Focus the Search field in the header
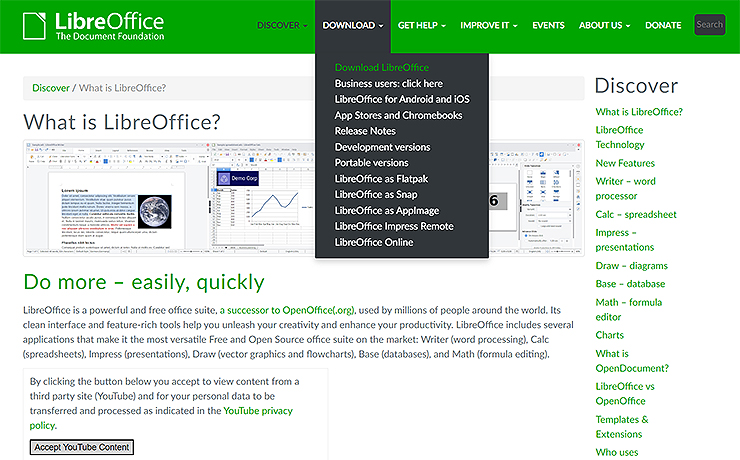The height and width of the screenshot is (460, 740). tap(709, 25)
